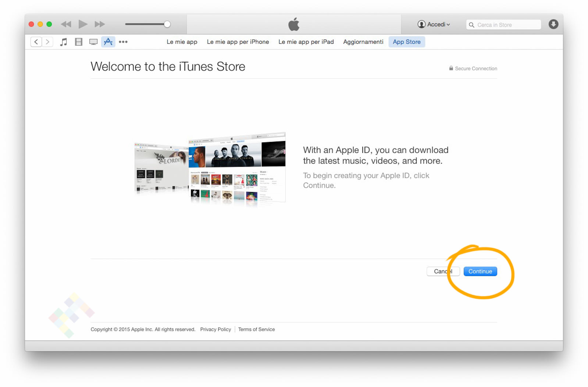
Task: Open the Movies filmstrip icon
Action: [x=79, y=42]
